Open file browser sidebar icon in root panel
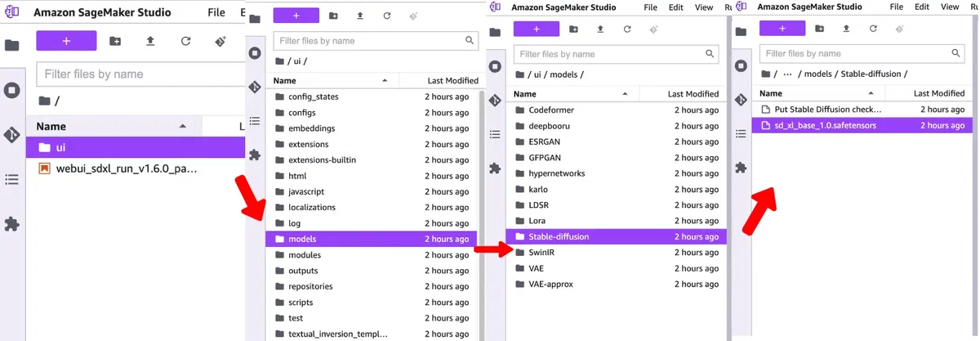The width and height of the screenshot is (980, 341). click(11, 46)
